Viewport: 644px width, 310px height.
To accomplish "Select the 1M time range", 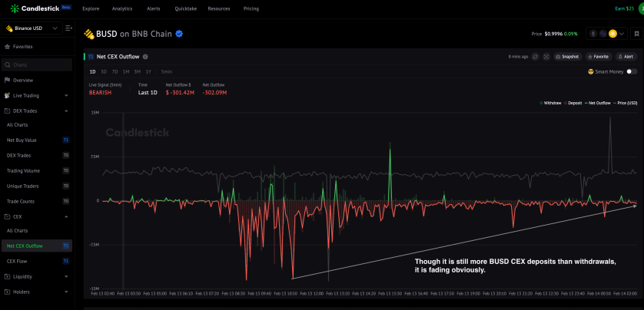I will tap(126, 72).
